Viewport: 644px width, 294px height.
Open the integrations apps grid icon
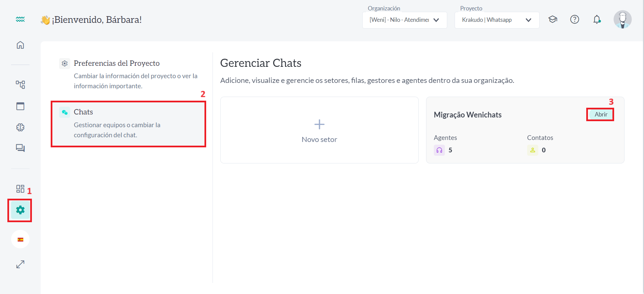pyautogui.click(x=20, y=189)
